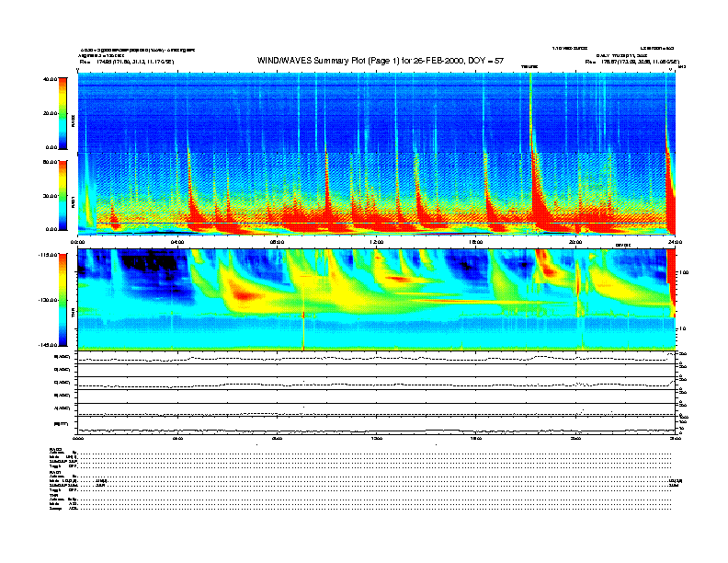The width and height of the screenshot is (728, 563).
Task: Click 04:00 label on bottom line-plot axis
Action: pos(177,439)
